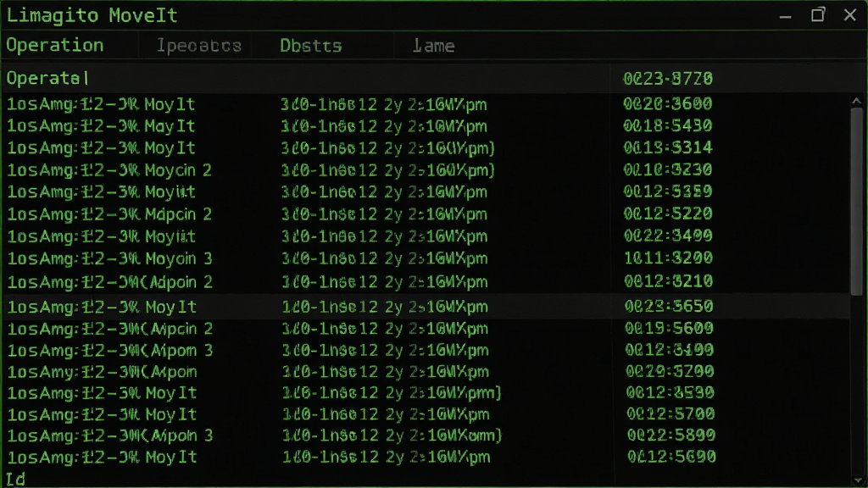Image resolution: width=868 pixels, height=488 pixels.
Task: Click the time value 0012:5359
Action: coord(668,191)
